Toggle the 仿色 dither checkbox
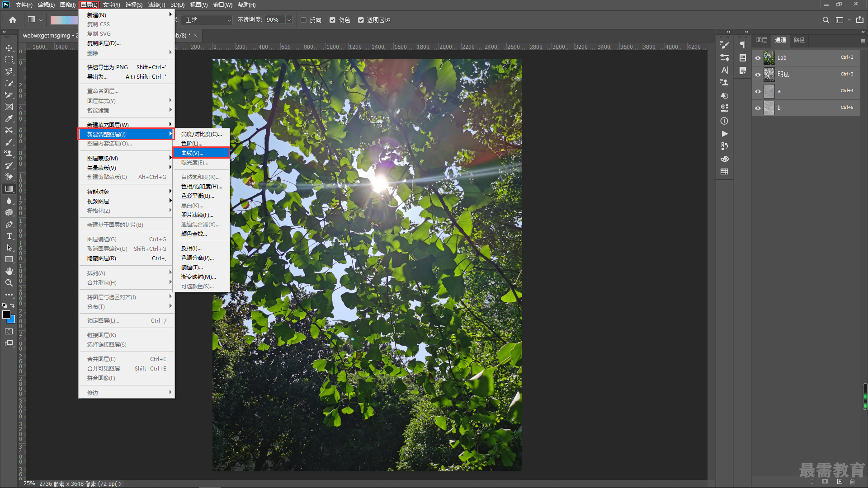 (332, 20)
